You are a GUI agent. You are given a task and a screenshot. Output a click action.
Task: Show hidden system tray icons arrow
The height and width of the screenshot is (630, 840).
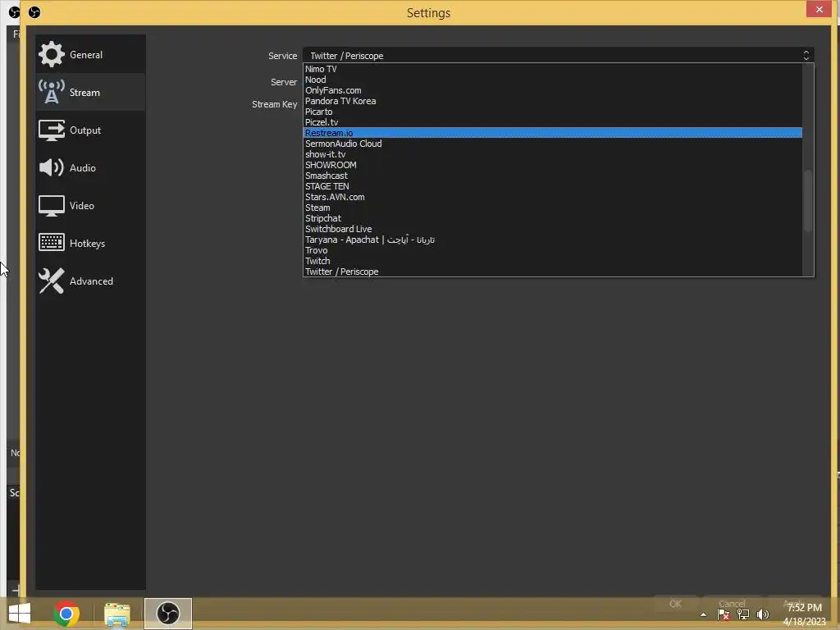pyautogui.click(x=703, y=614)
